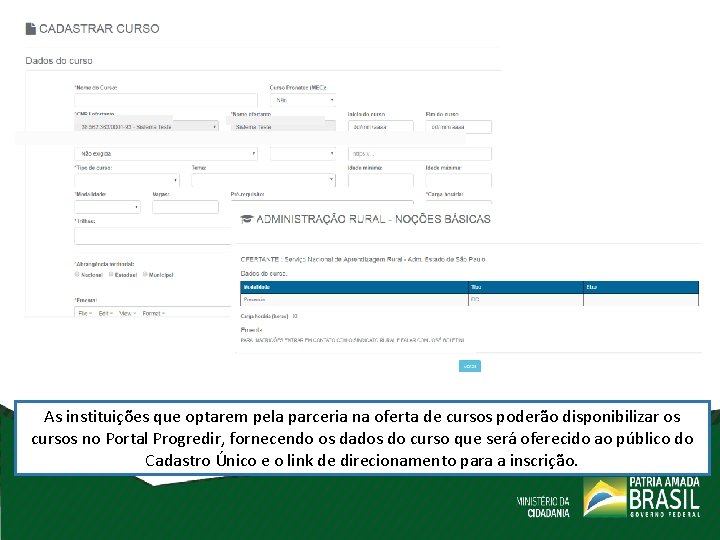
Task: Click the ADMINISTRAÇÃO RURAL - NOÇÕES BÁSICAS title
Action: [373, 219]
